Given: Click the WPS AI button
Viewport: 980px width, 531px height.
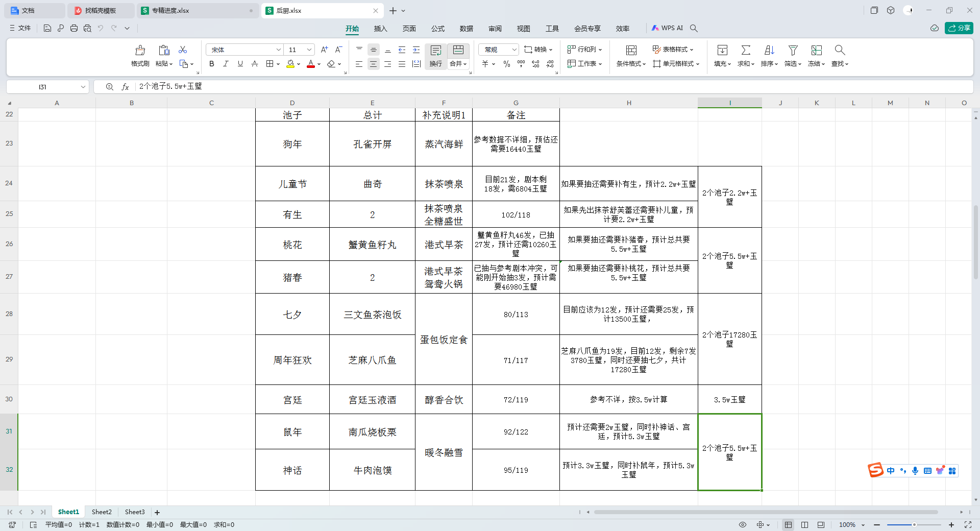Looking at the screenshot, I should (667, 28).
